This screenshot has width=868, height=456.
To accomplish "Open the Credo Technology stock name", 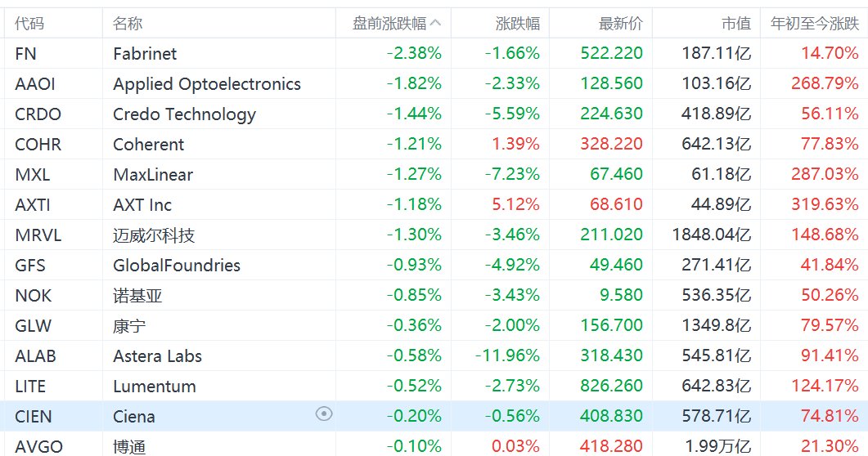I will tap(184, 114).
